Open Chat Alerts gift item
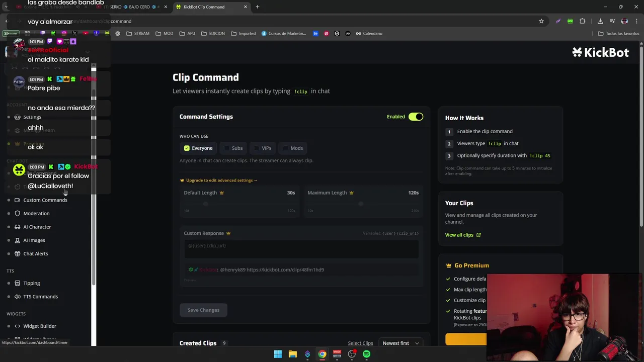Viewport: 644px width, 362px height. [x=35, y=253]
